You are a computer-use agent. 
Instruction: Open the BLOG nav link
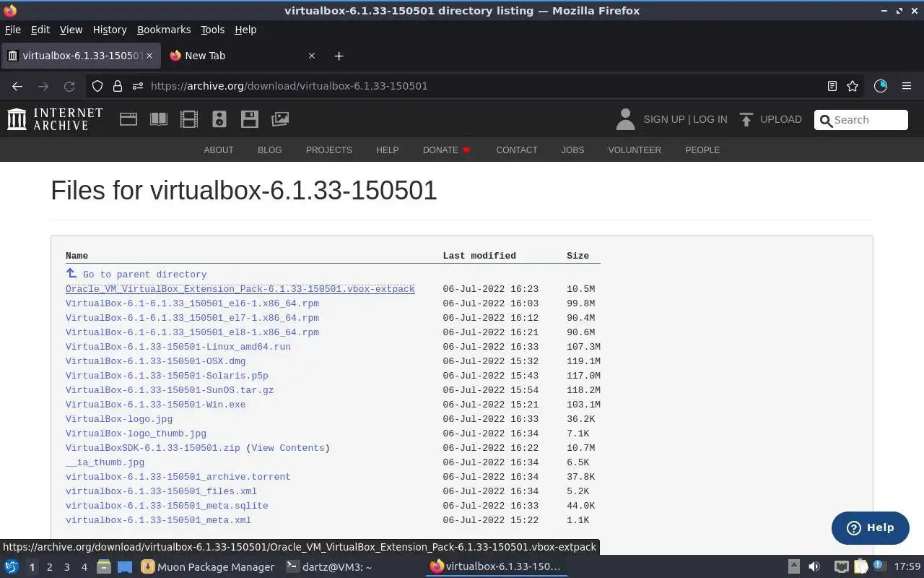(x=270, y=150)
